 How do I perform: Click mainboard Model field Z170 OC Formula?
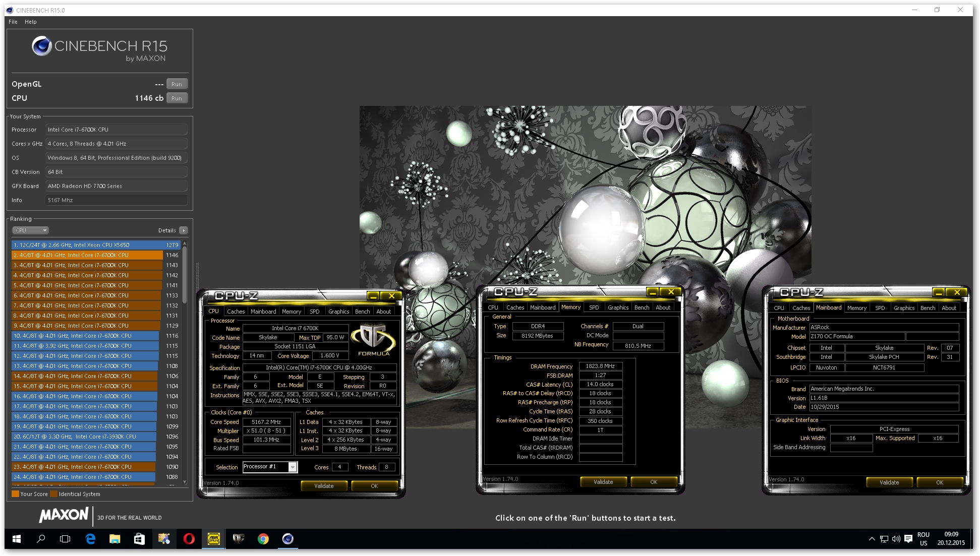[856, 336]
